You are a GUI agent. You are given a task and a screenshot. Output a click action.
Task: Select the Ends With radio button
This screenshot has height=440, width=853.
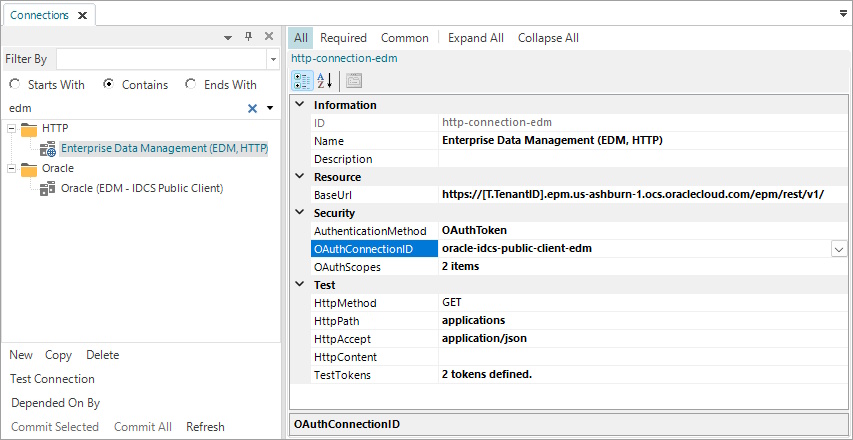[x=190, y=84]
